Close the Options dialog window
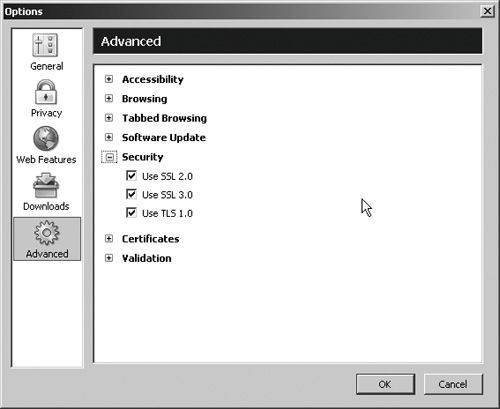Screen dimensions: 500x409 (487, 11)
